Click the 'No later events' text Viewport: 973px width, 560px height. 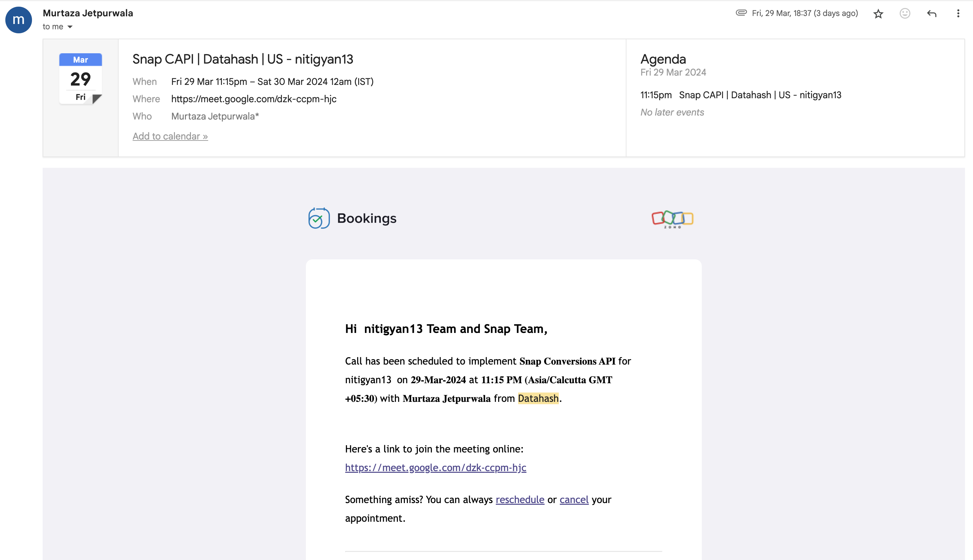672,112
